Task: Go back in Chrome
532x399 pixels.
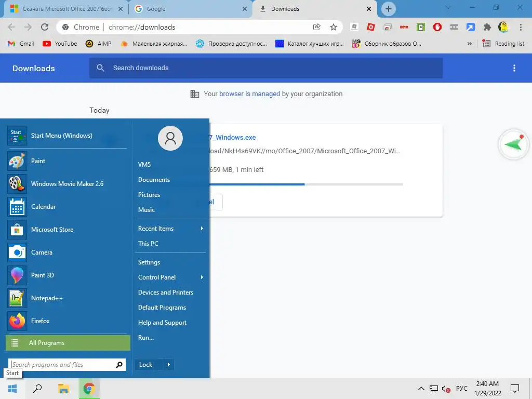Action: pyautogui.click(x=11, y=27)
